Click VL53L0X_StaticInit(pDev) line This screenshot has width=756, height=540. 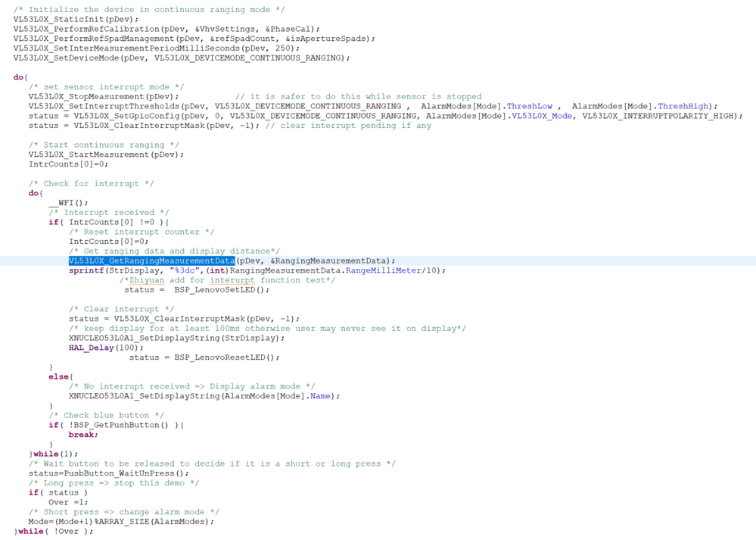(x=76, y=19)
